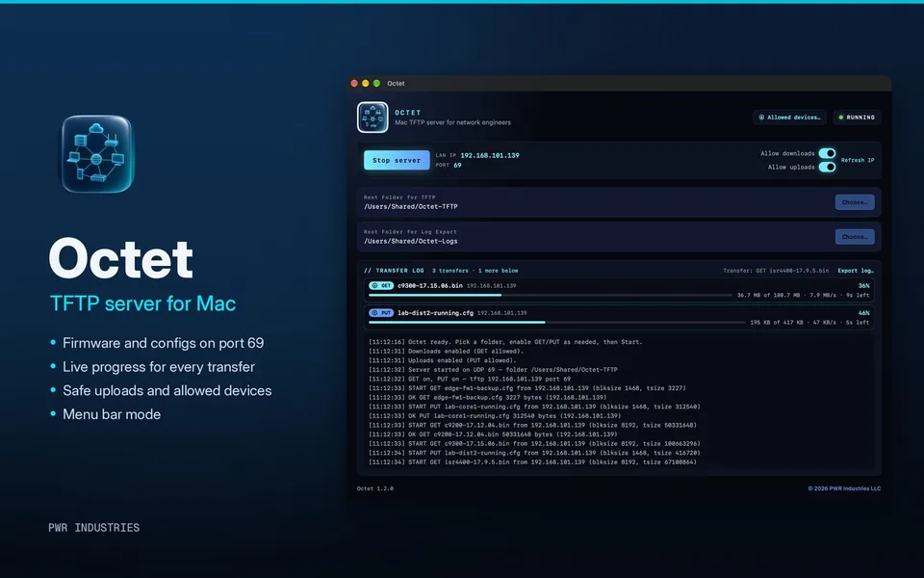Turn off the Allow uploads switch

pos(828,167)
